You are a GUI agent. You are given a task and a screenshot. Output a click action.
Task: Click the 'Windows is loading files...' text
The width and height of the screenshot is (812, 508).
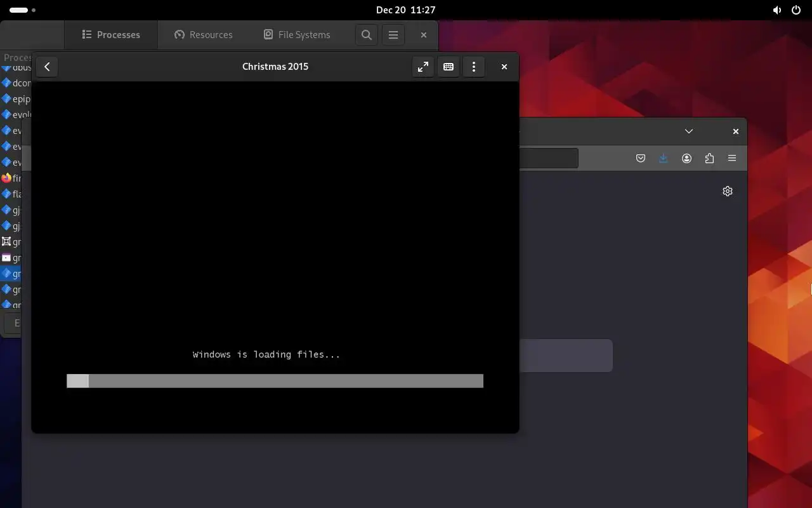coord(266,354)
